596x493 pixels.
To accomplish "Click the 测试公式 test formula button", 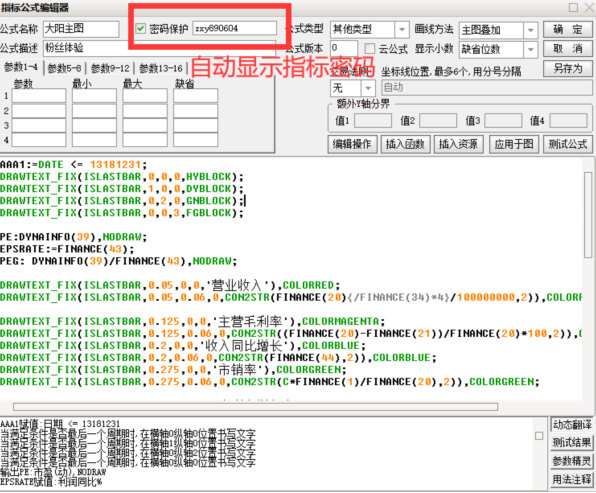I will pyautogui.click(x=567, y=144).
